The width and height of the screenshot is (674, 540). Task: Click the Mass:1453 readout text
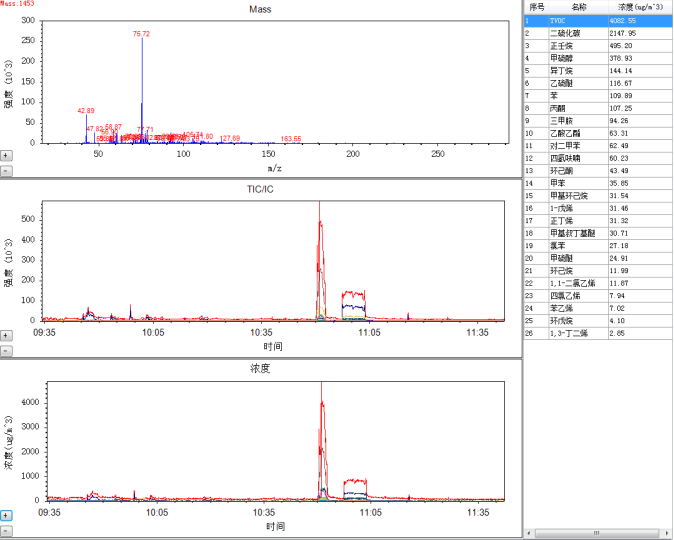(x=17, y=3)
